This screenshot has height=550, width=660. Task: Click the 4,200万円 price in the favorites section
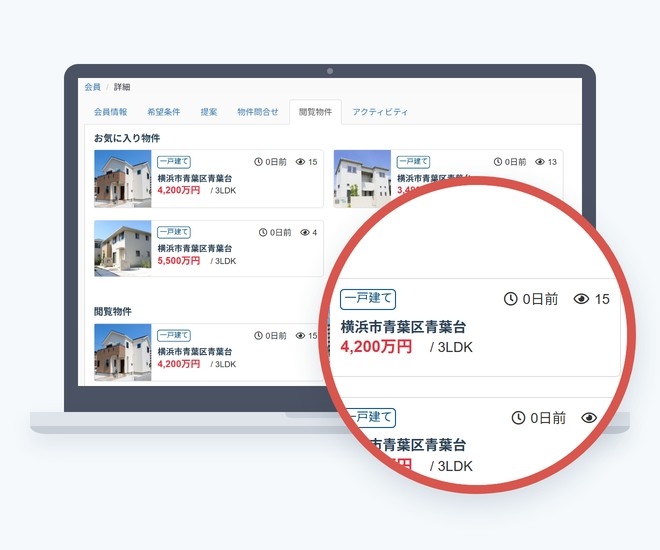coord(178,190)
